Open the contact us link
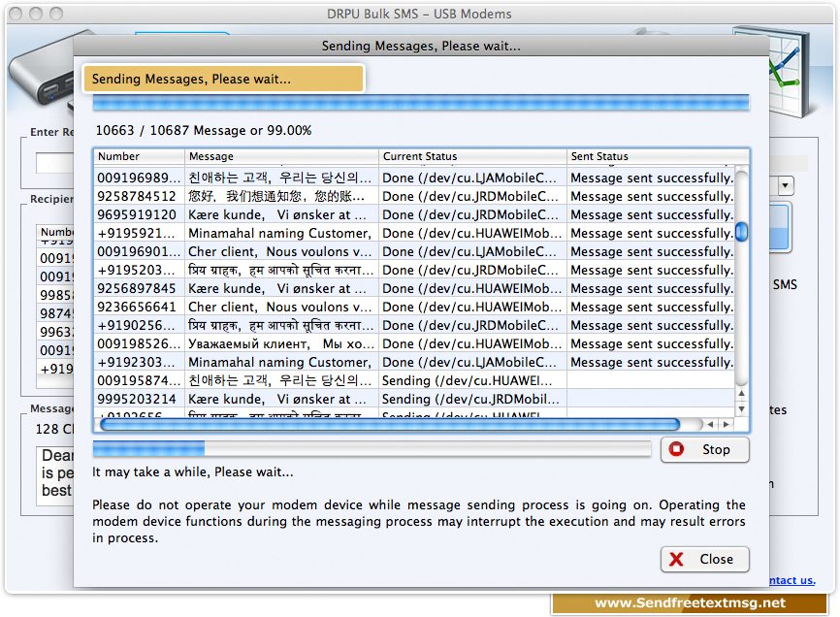The width and height of the screenshot is (840, 617). 792,580
